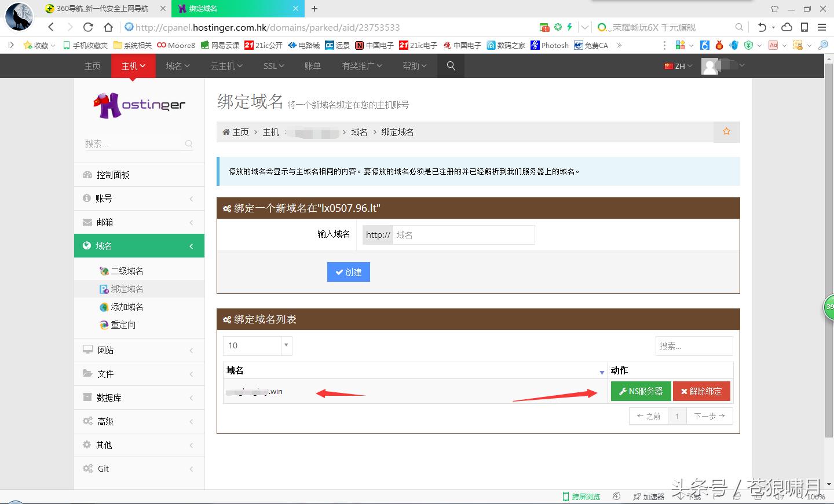Open the search magnifier in the top navbar
Image resolution: width=834 pixels, height=504 pixels.
pyautogui.click(x=451, y=65)
